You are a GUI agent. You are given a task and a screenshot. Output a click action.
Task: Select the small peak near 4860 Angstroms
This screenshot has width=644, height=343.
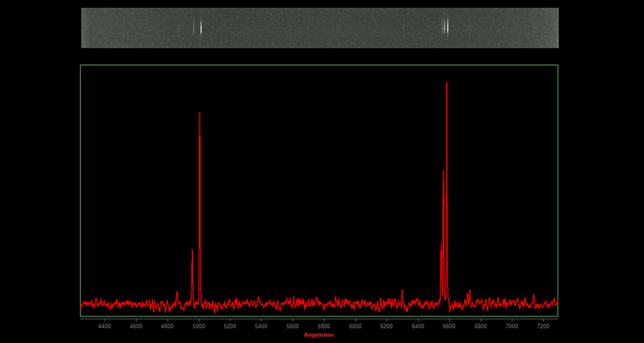pyautogui.click(x=177, y=294)
